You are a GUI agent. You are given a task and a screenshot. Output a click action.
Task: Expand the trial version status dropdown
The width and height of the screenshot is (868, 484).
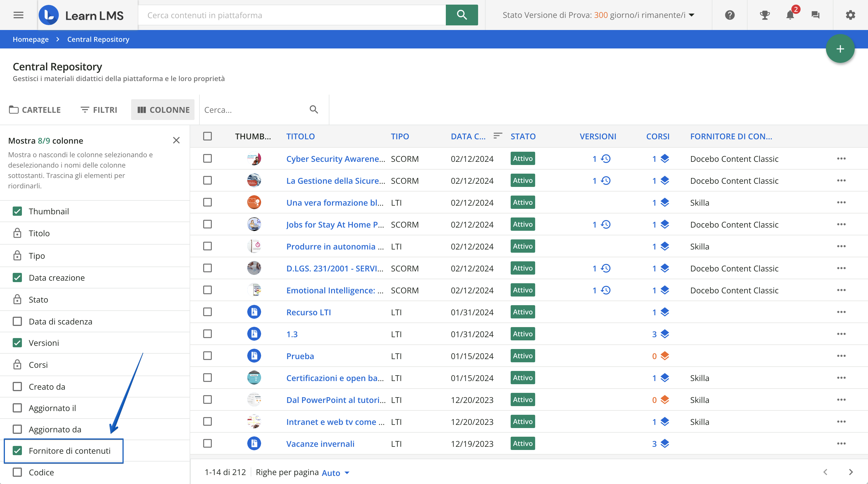coord(692,15)
